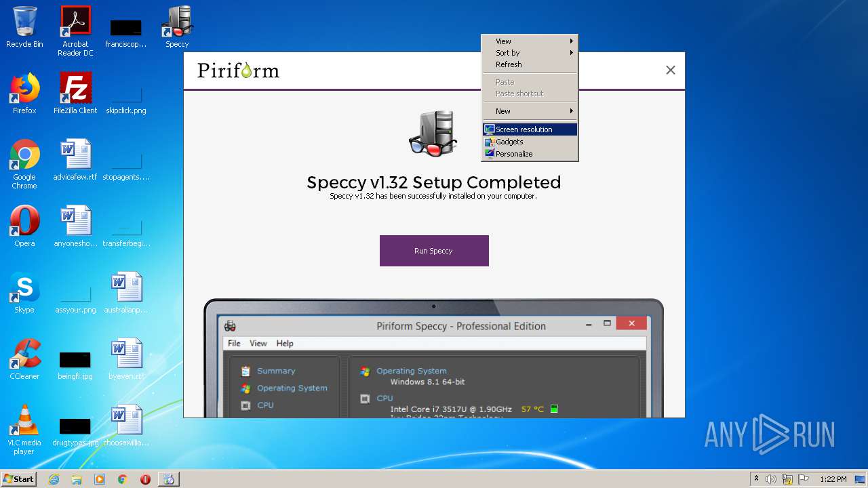Open Windows Media Player from the taskbar
868x488 pixels.
(x=100, y=479)
